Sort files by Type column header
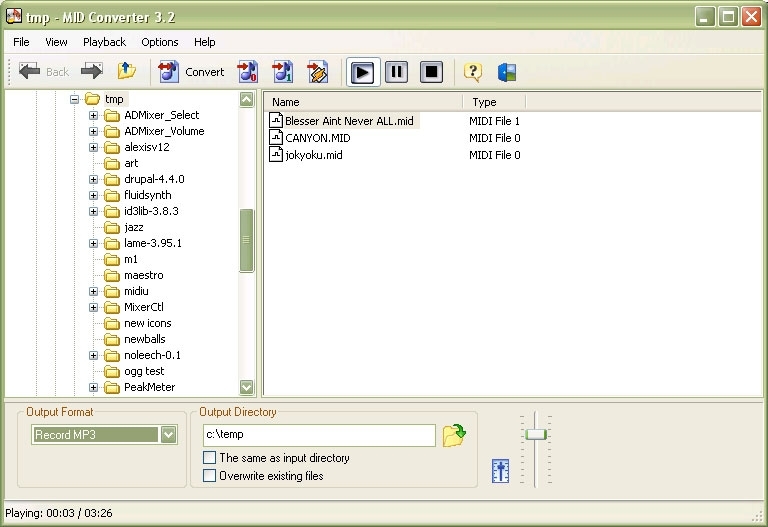This screenshot has height=527, width=768. click(x=494, y=102)
